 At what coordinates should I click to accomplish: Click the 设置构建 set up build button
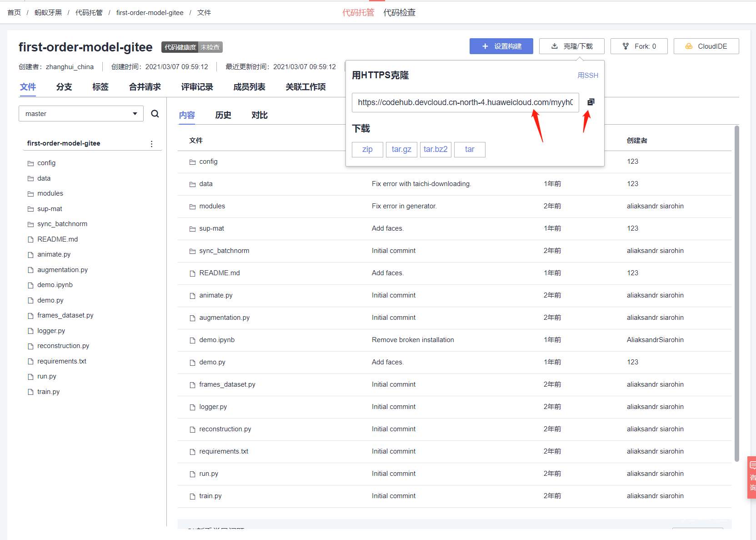pyautogui.click(x=501, y=46)
